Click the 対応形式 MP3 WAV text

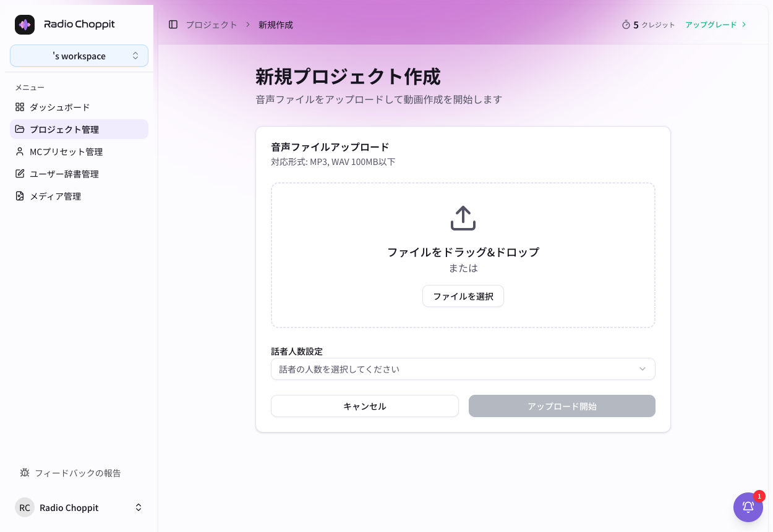[333, 162]
